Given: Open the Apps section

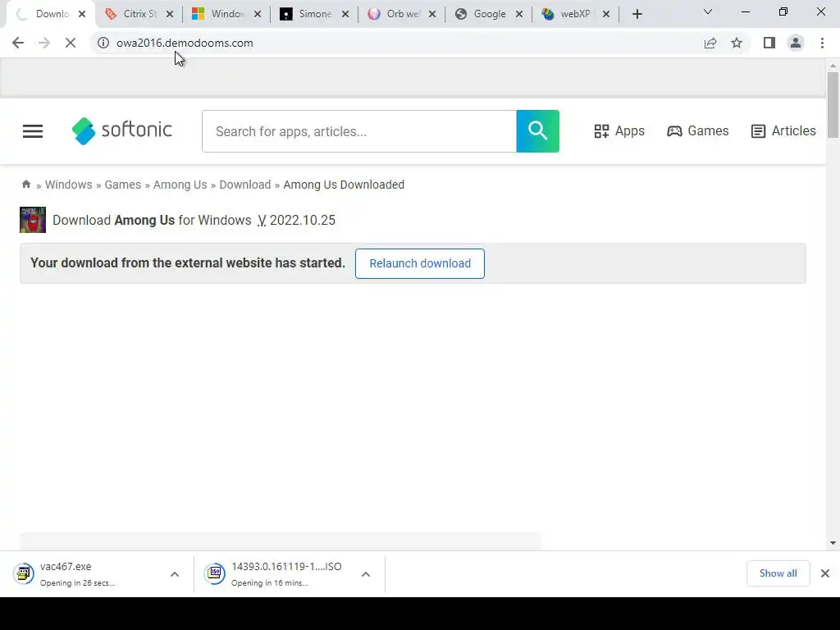Looking at the screenshot, I should click(x=619, y=130).
